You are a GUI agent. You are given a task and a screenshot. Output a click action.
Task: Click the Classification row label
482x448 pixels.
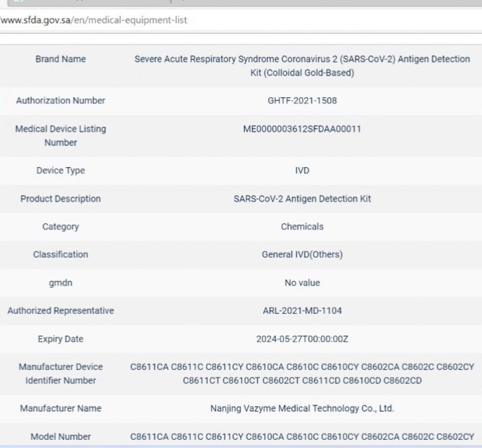coord(60,254)
